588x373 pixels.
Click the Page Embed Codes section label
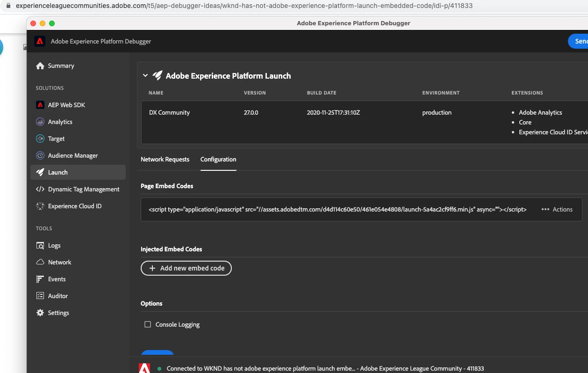pos(167,186)
